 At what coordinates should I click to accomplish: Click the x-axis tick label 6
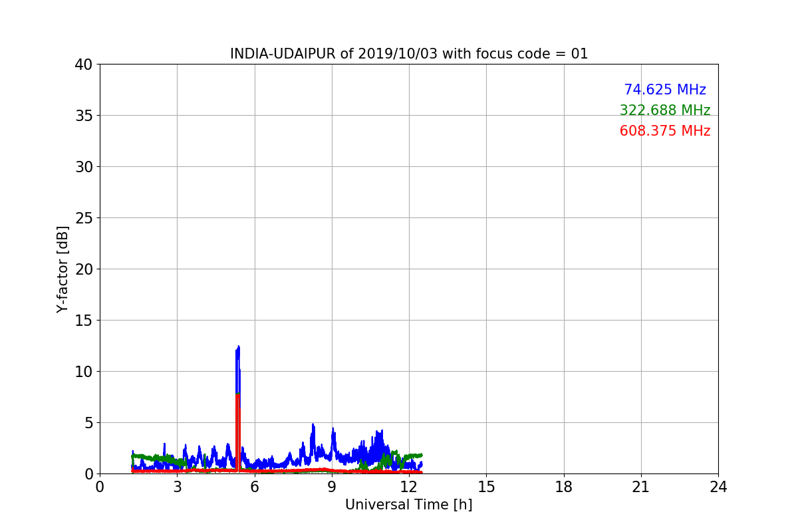point(255,487)
